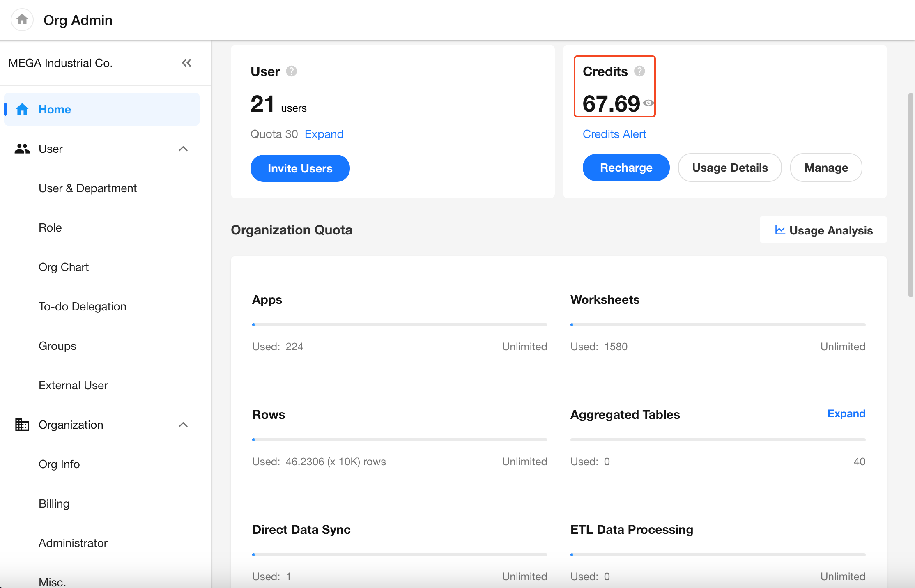Click the help icon next to User
915x588 pixels.
[x=291, y=71]
